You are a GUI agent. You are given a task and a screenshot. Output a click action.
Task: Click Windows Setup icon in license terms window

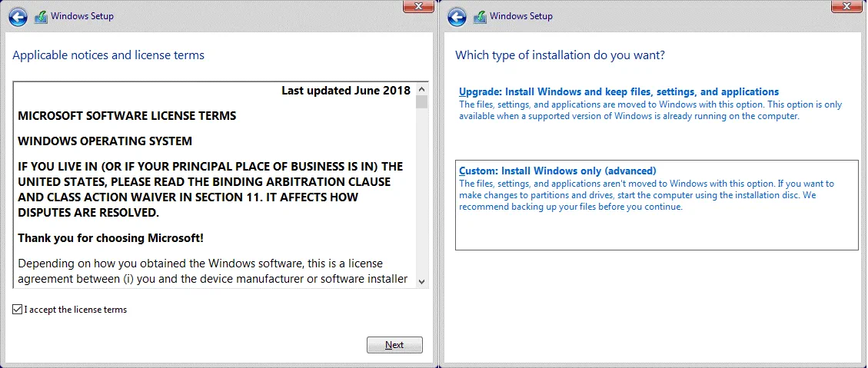click(41, 16)
